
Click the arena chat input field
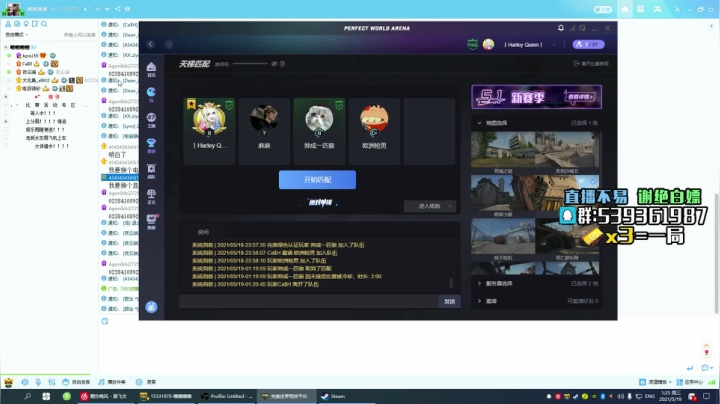309,301
